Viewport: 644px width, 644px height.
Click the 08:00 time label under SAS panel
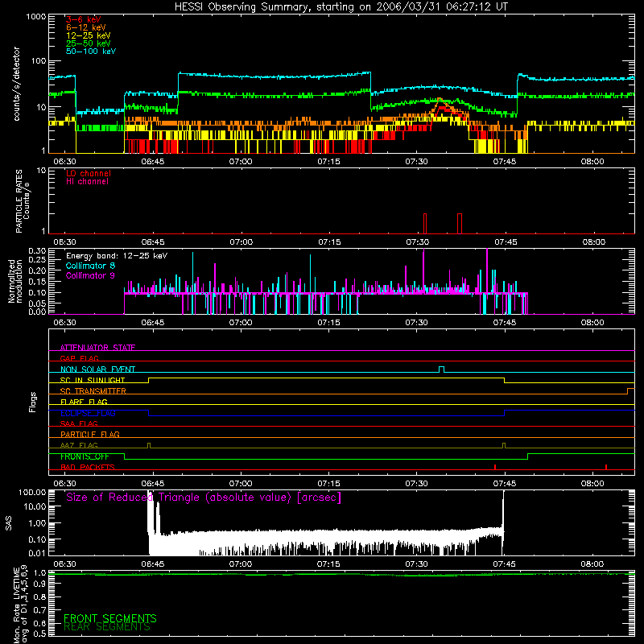(x=592, y=564)
